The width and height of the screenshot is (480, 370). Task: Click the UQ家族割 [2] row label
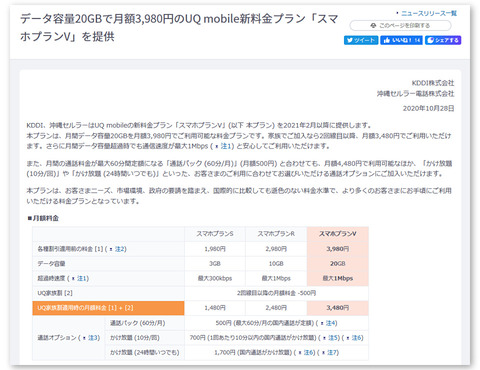[108, 293]
